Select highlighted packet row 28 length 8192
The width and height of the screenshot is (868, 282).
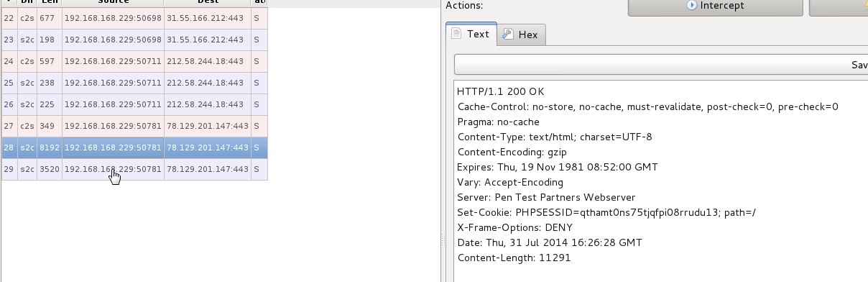tap(134, 147)
